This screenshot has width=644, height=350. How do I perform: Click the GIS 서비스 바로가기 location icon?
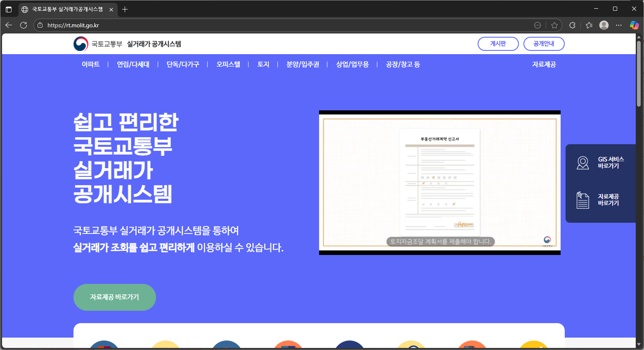click(582, 163)
